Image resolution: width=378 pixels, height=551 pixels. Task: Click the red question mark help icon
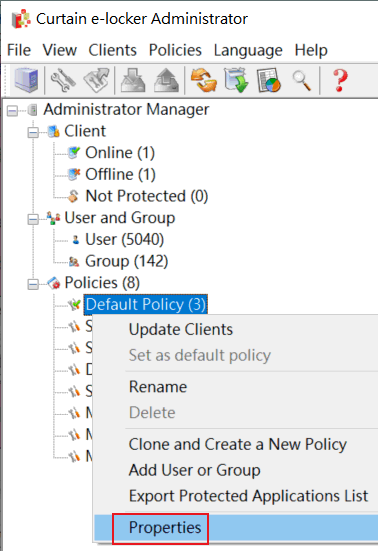340,80
